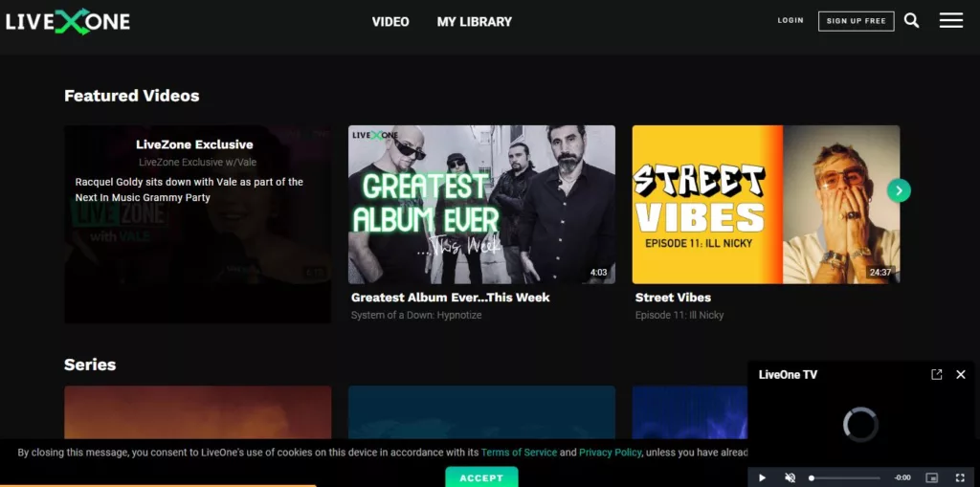Pop out the LiveOne TV player

[936, 374]
